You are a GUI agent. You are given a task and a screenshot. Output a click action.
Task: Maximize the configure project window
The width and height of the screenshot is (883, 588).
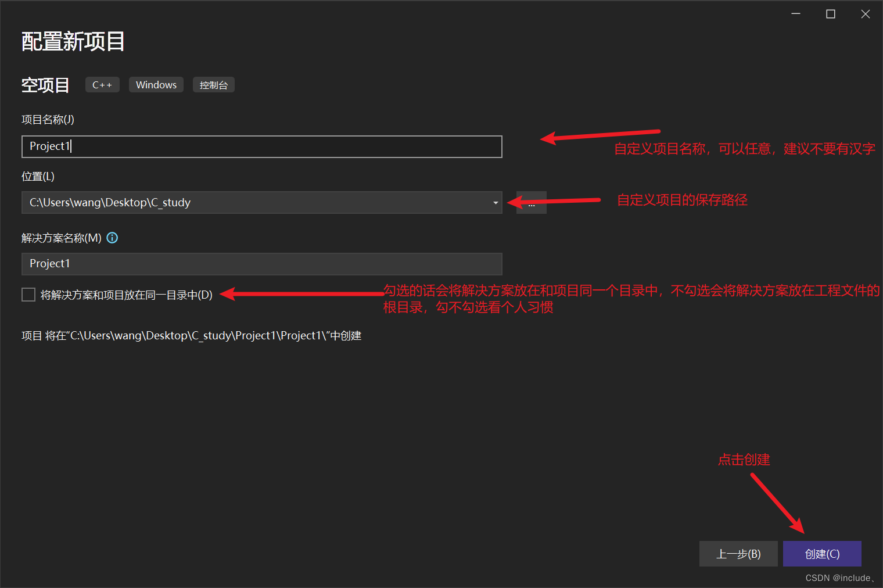pos(831,14)
